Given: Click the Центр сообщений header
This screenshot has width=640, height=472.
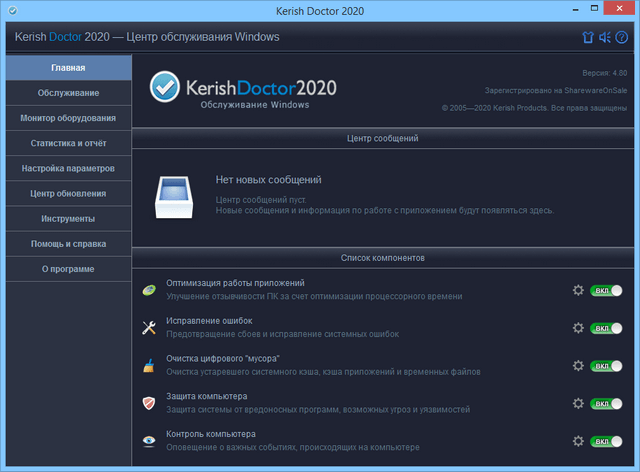Looking at the screenshot, I should 382,138.
